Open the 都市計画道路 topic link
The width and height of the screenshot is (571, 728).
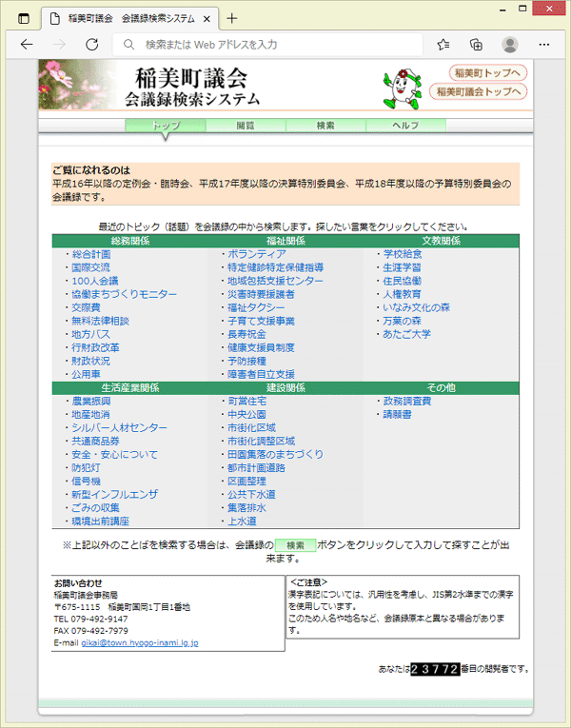point(256,467)
